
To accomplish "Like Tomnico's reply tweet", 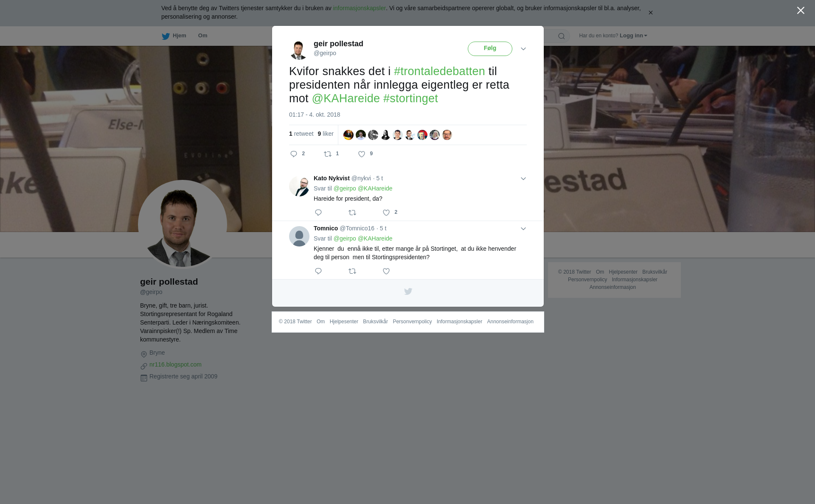I will click(386, 271).
